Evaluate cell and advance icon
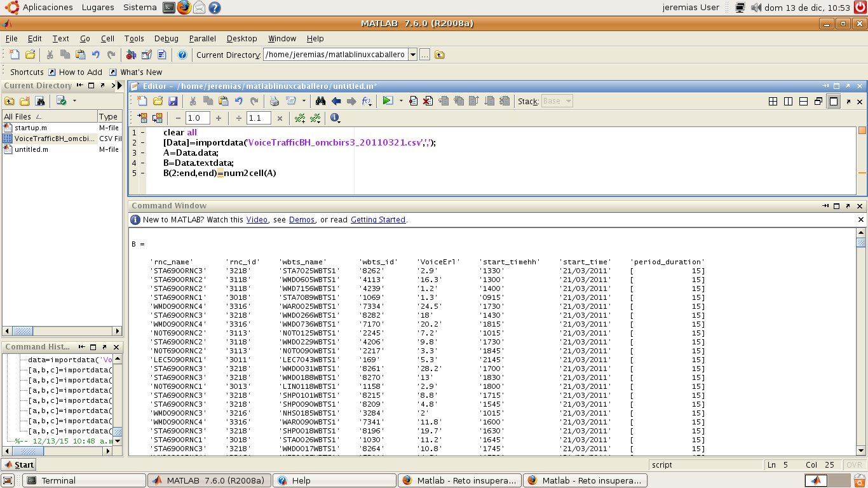The width and height of the screenshot is (868, 488). click(157, 118)
